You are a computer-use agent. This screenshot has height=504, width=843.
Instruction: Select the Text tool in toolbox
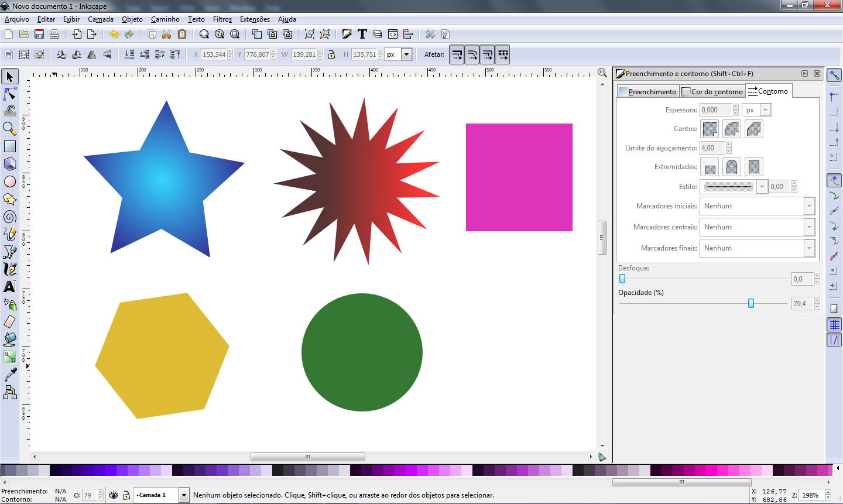pyautogui.click(x=10, y=287)
